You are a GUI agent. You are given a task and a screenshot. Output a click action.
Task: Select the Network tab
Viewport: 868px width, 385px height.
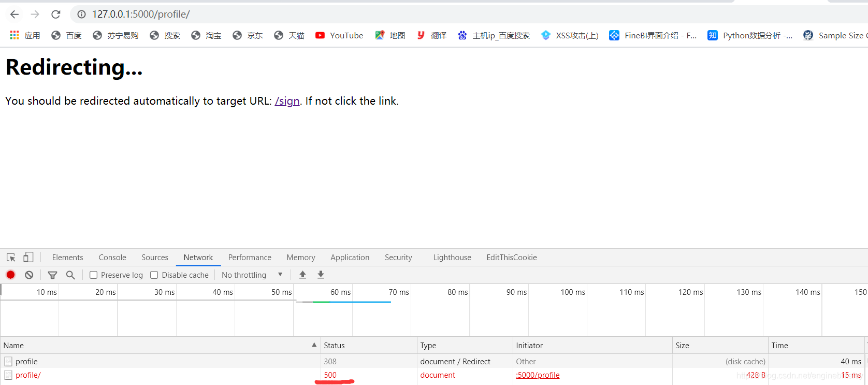[x=198, y=258]
